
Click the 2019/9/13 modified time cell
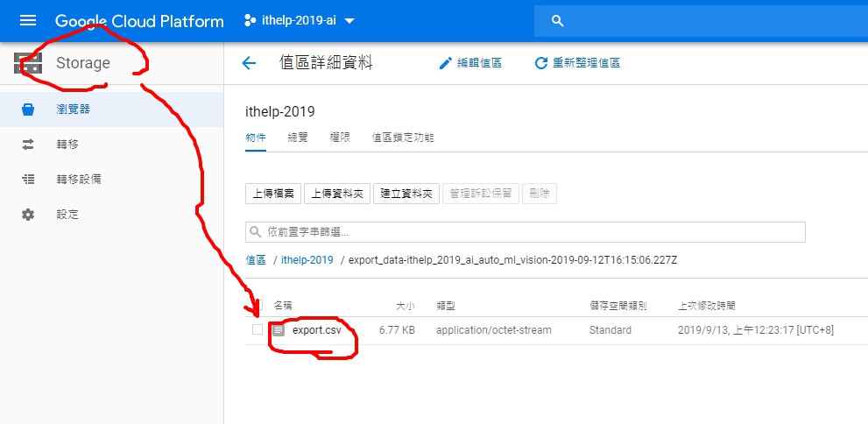pyautogui.click(x=756, y=330)
